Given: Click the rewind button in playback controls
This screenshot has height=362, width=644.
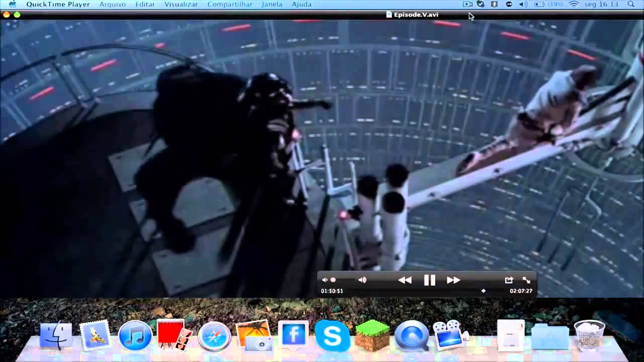Looking at the screenshot, I should tap(405, 280).
